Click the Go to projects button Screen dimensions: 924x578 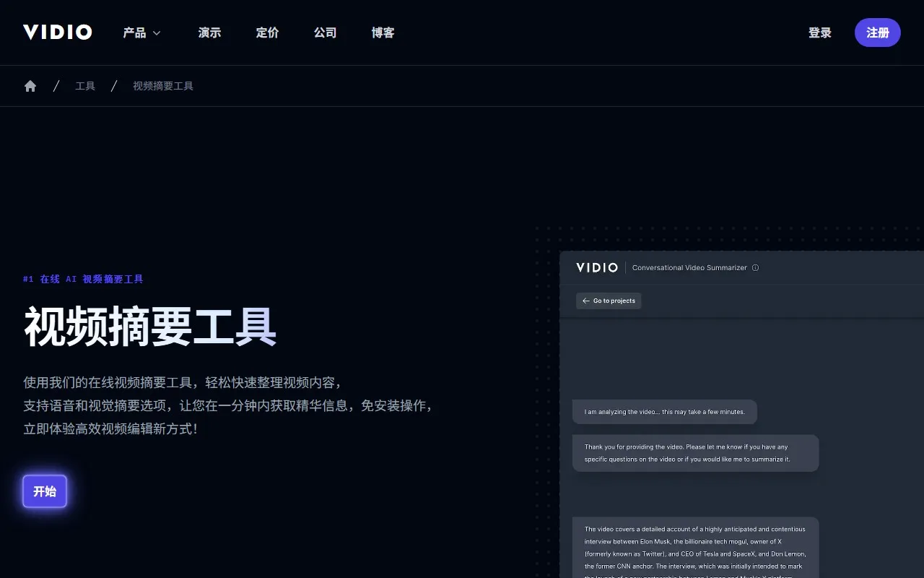(609, 301)
